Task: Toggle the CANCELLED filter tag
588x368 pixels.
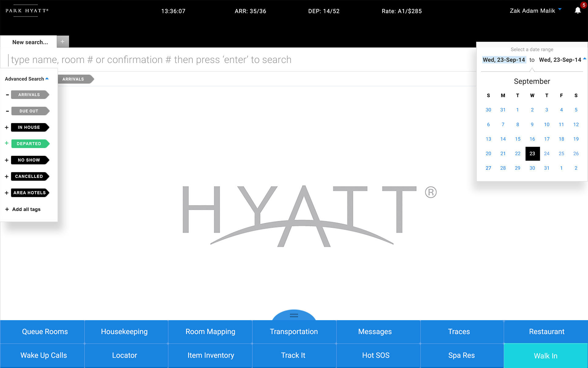Action: pos(30,176)
